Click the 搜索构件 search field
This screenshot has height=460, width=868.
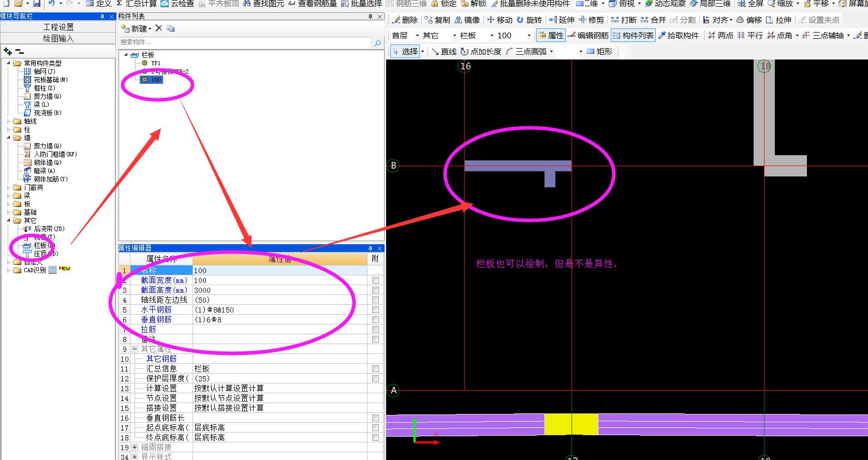pyautogui.click(x=246, y=42)
